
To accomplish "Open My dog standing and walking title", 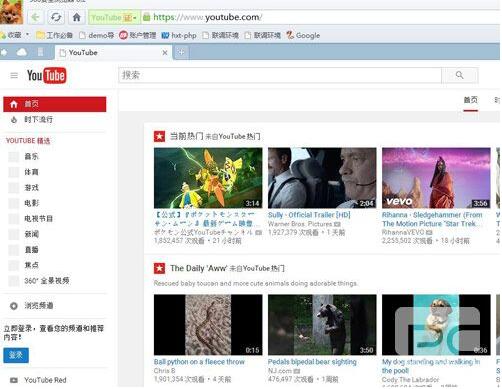I will (x=431, y=366).
